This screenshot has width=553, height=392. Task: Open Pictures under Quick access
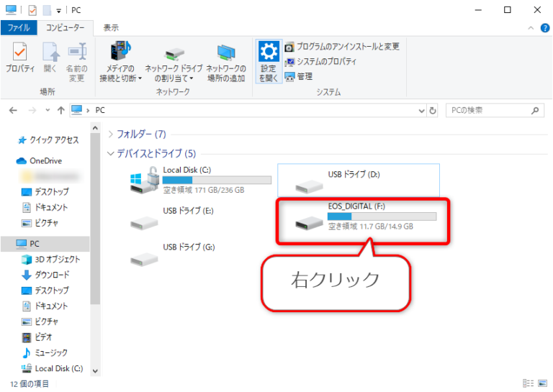[x=40, y=223]
